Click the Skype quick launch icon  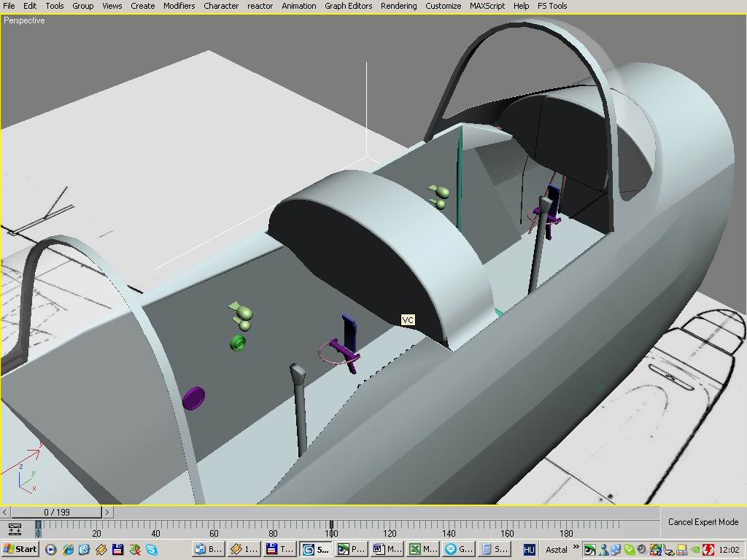[152, 549]
